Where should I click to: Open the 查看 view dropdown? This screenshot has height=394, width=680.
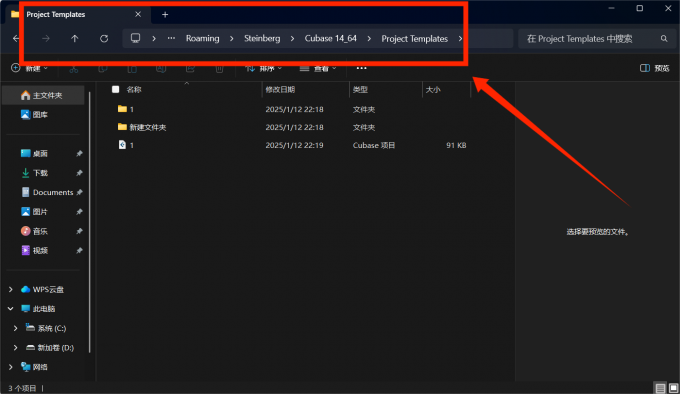coord(318,68)
